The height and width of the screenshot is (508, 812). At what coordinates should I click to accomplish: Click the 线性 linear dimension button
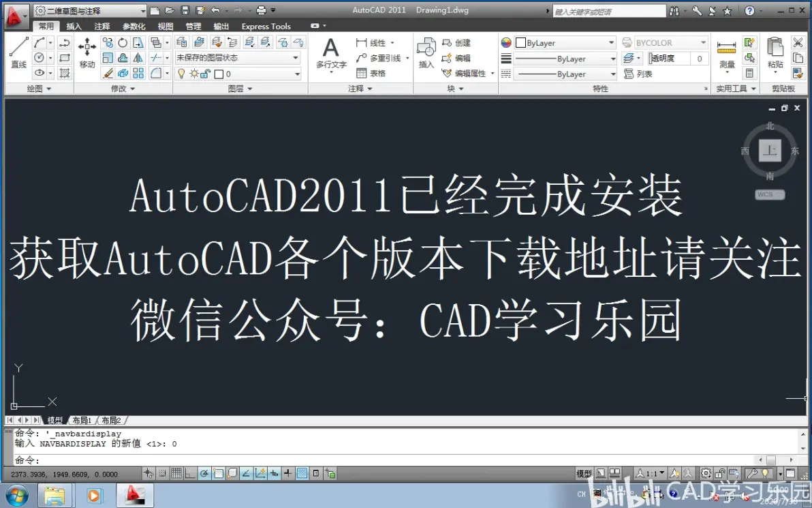tap(375, 42)
